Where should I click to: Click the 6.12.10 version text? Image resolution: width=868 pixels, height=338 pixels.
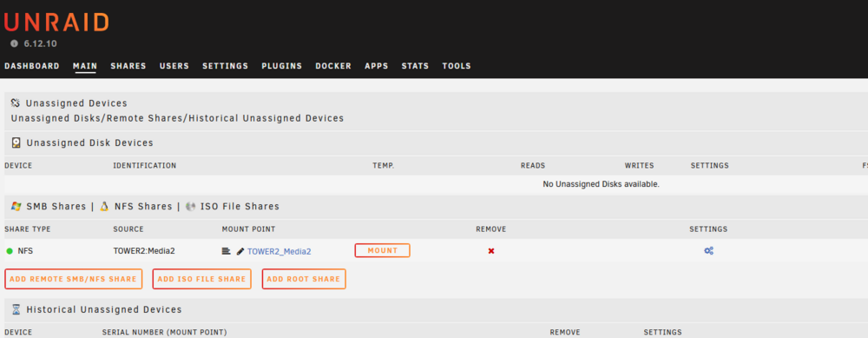point(41,43)
